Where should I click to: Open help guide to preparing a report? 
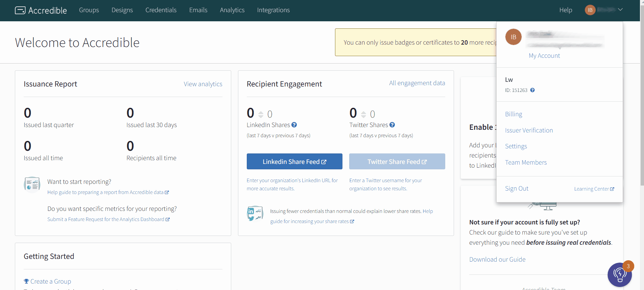[108, 192]
